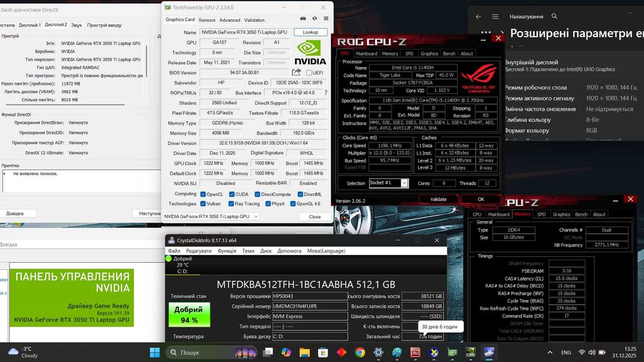644x362 pixels.
Task: Select C: D: disk entry in CrystalDiskInfo
Action: point(182,265)
